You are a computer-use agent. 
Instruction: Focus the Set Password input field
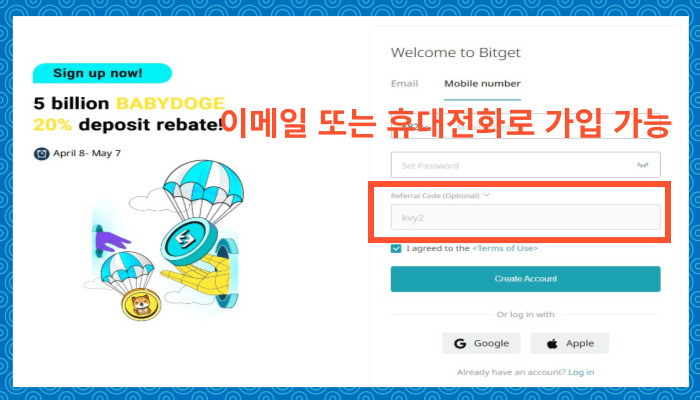coord(525,165)
